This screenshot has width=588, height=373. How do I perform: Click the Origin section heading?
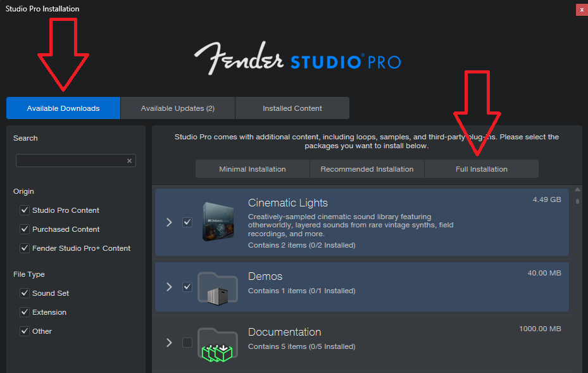tap(23, 191)
